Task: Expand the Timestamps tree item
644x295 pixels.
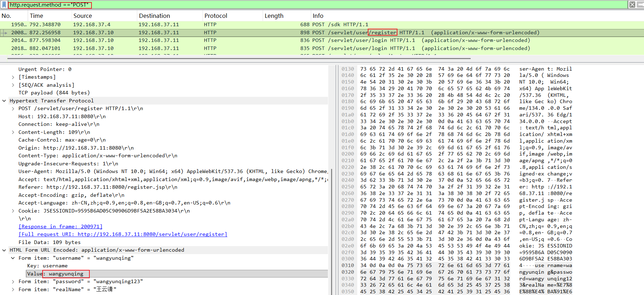Action: 13,77
